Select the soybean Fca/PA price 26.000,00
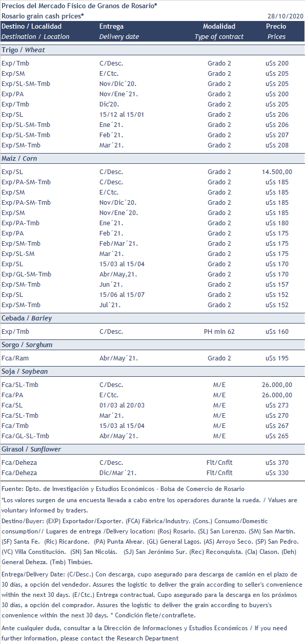Screen dimensions: 305x644 [x=277, y=395]
